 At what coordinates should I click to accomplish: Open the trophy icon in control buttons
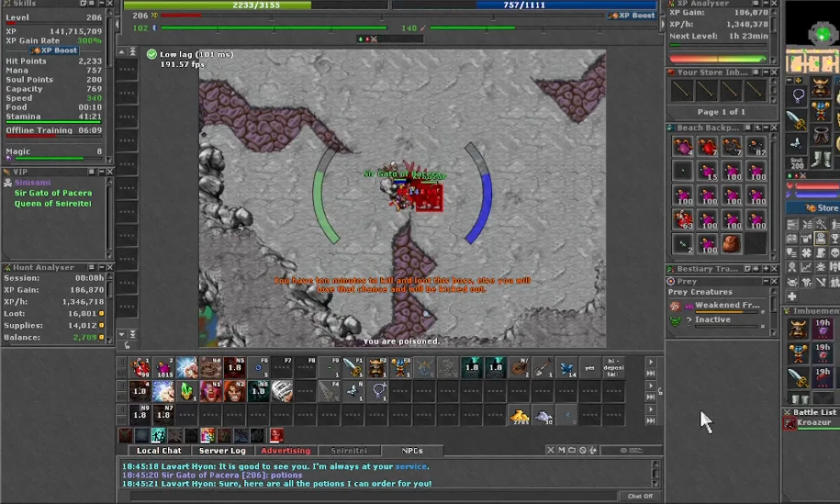pos(834,238)
